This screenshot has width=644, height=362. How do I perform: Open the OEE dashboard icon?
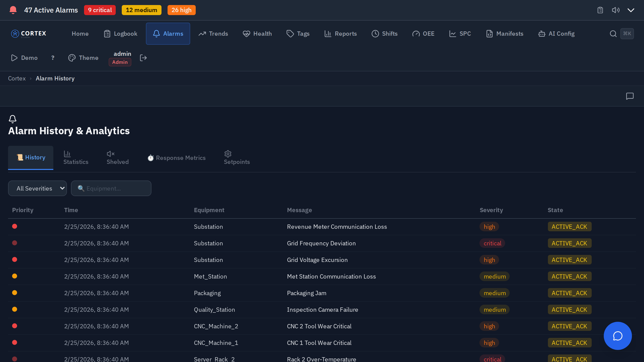click(x=416, y=33)
